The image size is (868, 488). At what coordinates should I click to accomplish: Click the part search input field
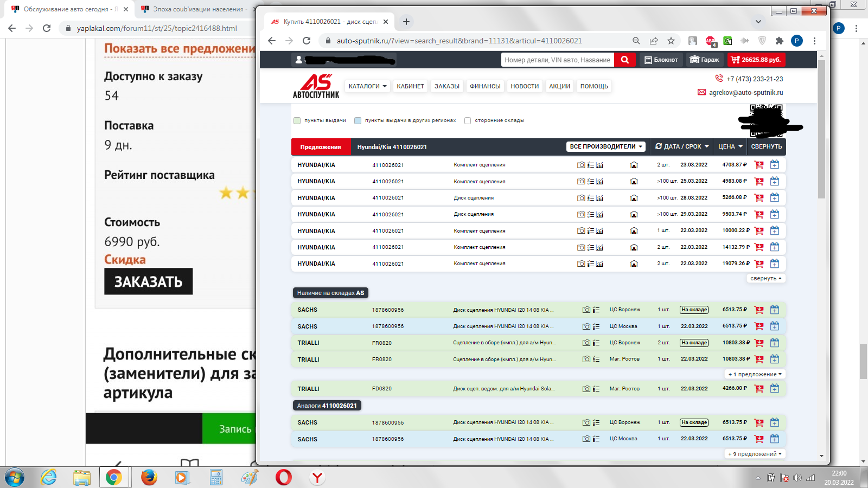click(x=557, y=60)
